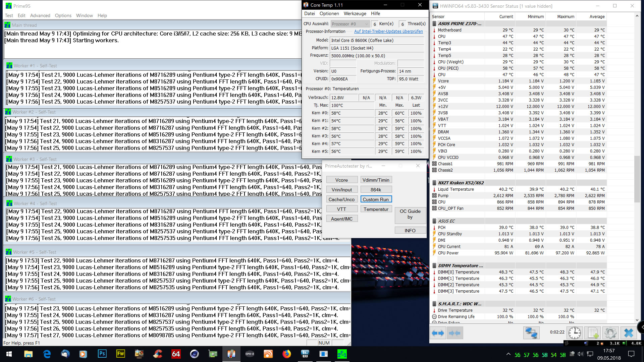This screenshot has height=362, width=644.
Task: Launch Firefox from the taskbar
Action: (286, 354)
